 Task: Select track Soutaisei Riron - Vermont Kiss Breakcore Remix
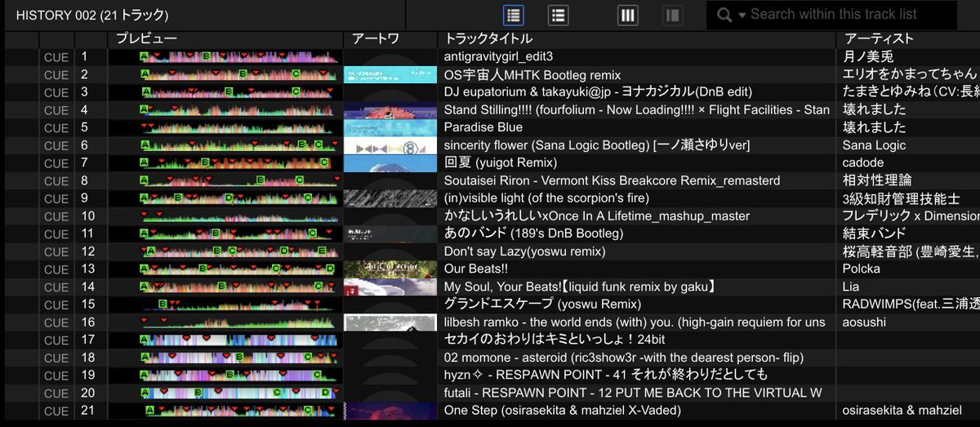pyautogui.click(x=612, y=180)
